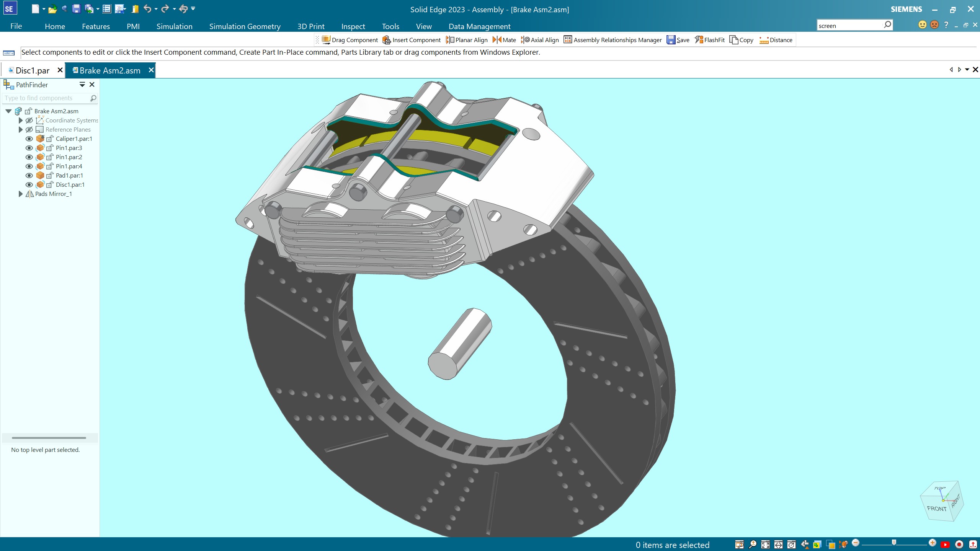Show the Coordinate Systems via eye icon
This screenshot has width=980, height=551.
pyautogui.click(x=29, y=120)
